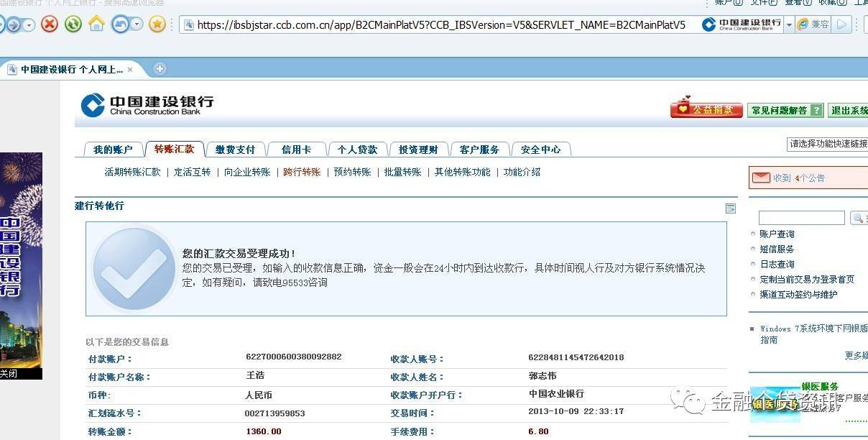Click the 关闭 button on left advertisement
Viewport: 868px width, 440px height.
9,374
